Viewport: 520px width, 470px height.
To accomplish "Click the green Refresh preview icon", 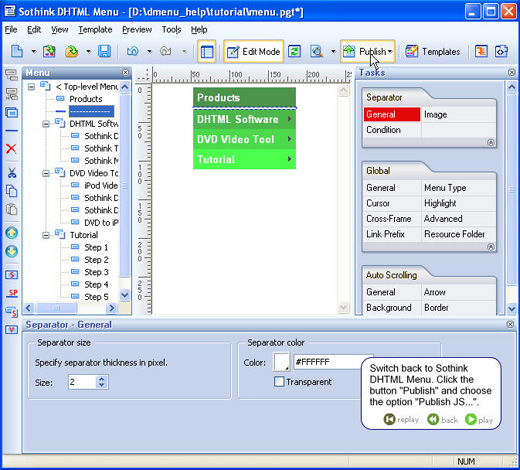I will point(294,51).
